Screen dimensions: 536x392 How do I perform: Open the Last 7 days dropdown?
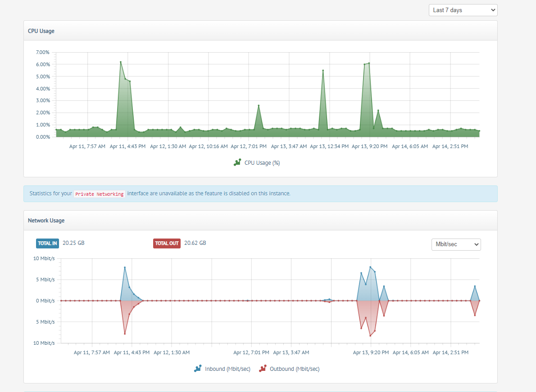tap(463, 10)
